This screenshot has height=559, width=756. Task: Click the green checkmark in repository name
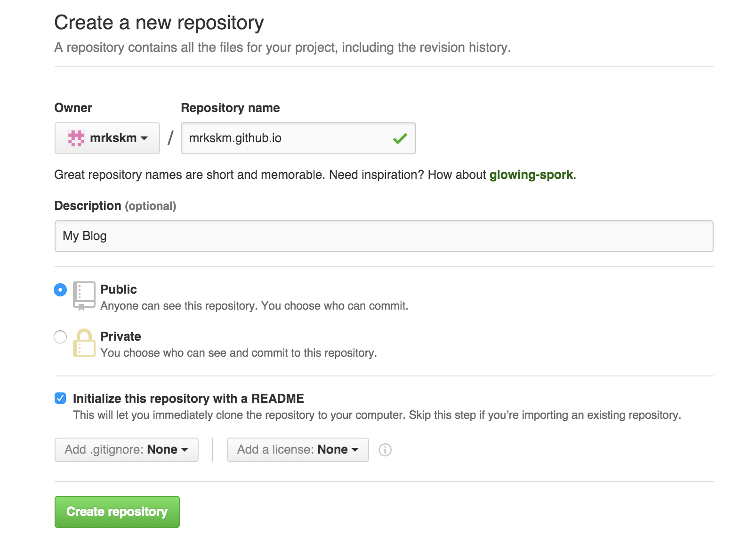click(x=400, y=138)
